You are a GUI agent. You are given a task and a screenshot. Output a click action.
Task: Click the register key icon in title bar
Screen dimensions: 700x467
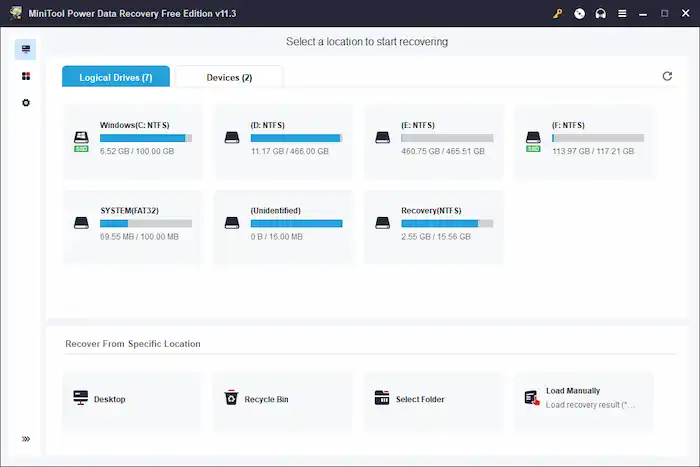tap(558, 13)
